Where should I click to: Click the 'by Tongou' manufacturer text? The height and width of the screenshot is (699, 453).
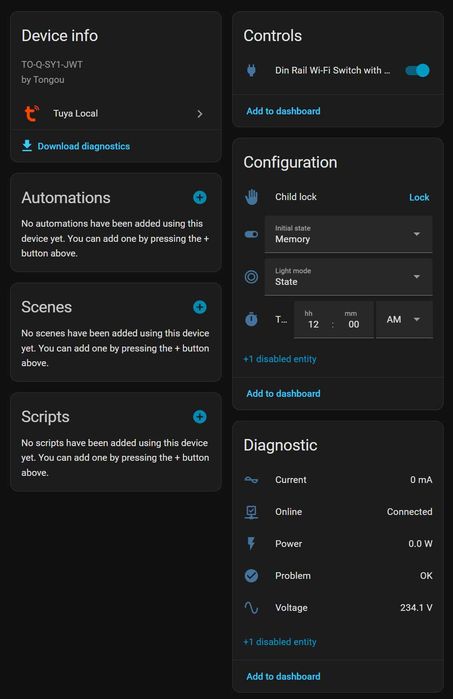pyautogui.click(x=43, y=80)
